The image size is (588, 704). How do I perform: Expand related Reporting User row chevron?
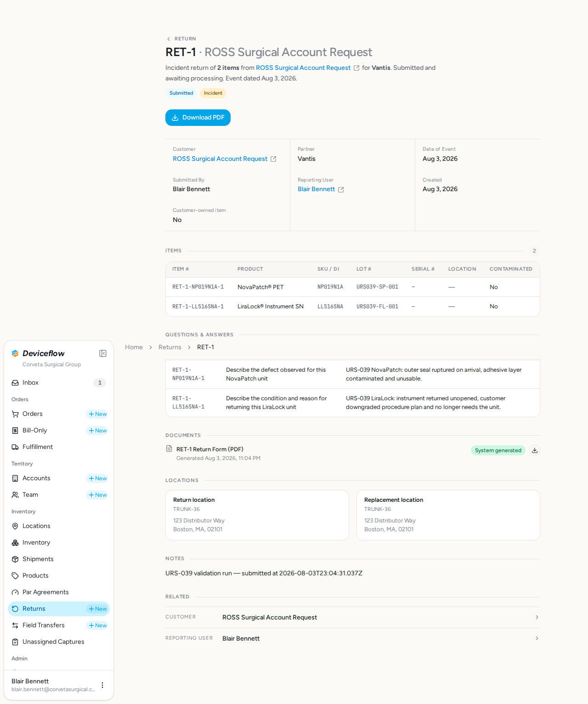pos(537,638)
